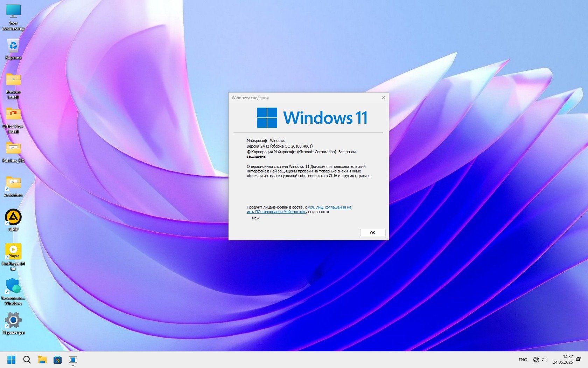Click the licensee name "New"
Screen dimensions: 588x368
[256, 218]
